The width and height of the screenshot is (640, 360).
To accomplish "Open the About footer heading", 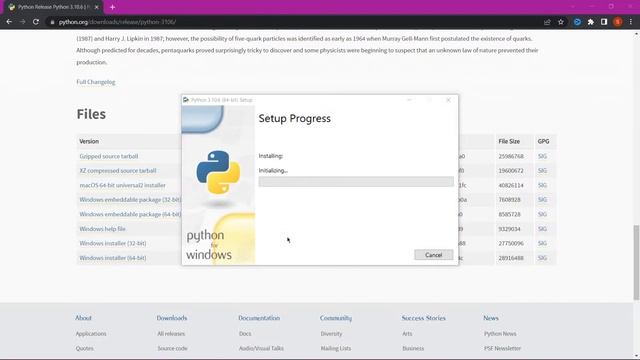I will point(83,318).
